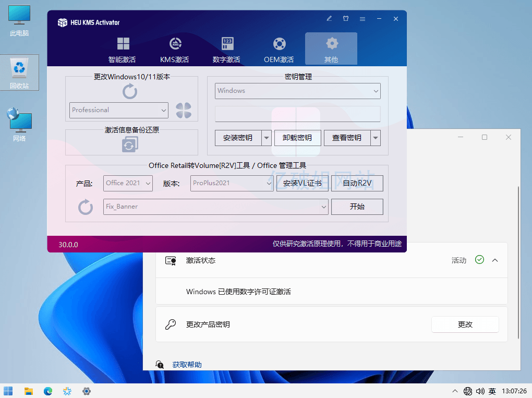Screen dimensions: 532x398
Task: Click the 自动R2V button
Action: (357, 183)
